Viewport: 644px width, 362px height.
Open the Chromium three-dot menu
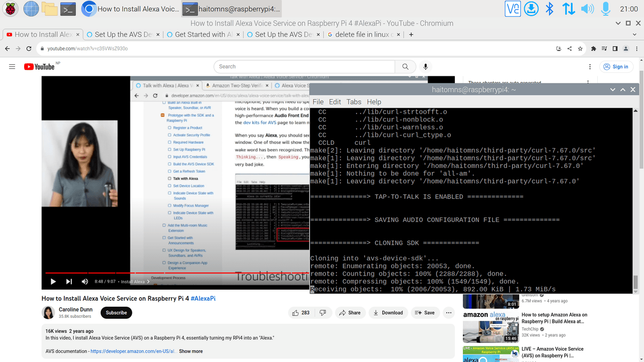[x=636, y=49]
